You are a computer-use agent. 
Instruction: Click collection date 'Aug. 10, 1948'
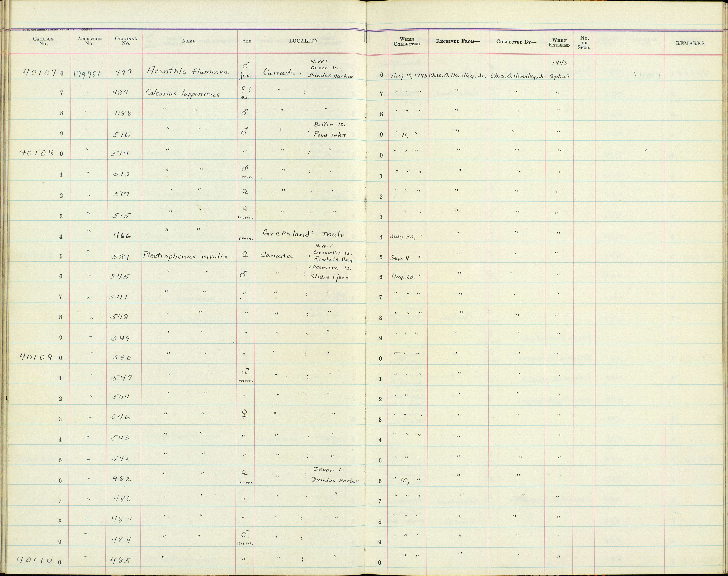point(409,76)
